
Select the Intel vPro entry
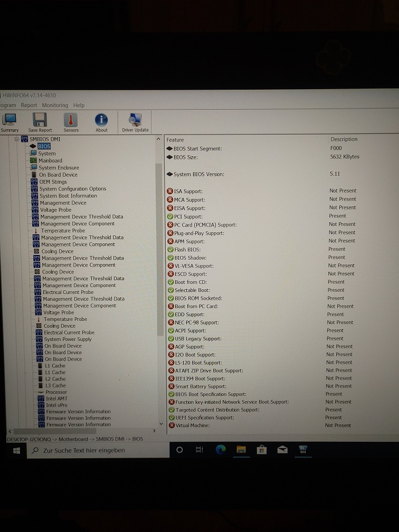pos(56,405)
